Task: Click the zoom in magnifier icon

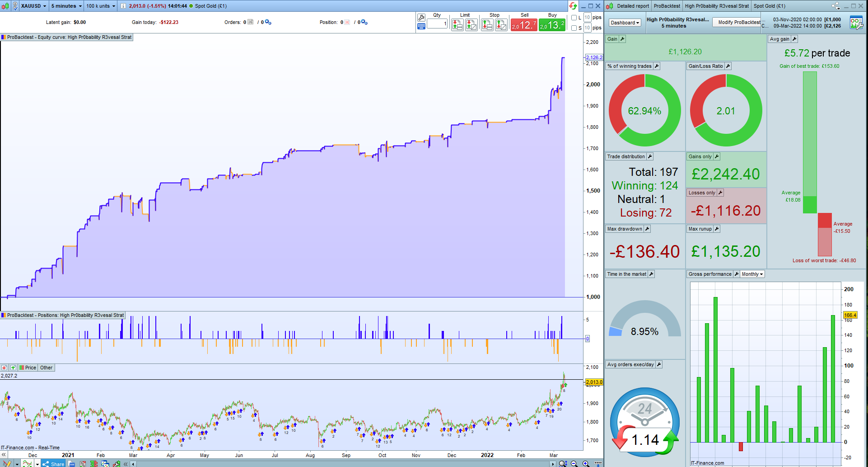Action: tap(586, 463)
